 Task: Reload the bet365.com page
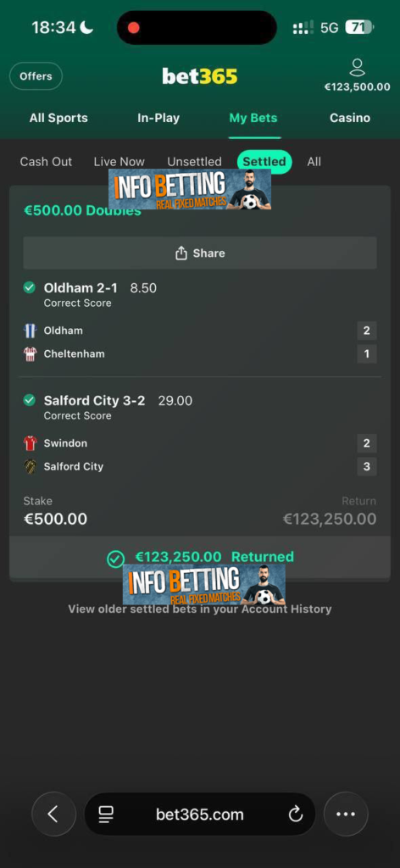point(296,815)
